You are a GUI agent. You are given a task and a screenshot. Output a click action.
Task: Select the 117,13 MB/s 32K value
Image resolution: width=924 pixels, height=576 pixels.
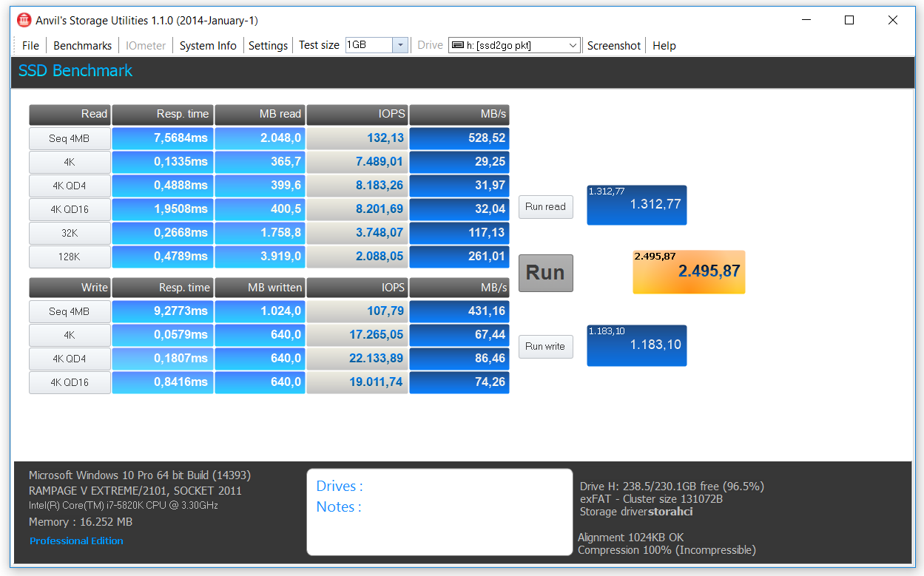coord(459,233)
